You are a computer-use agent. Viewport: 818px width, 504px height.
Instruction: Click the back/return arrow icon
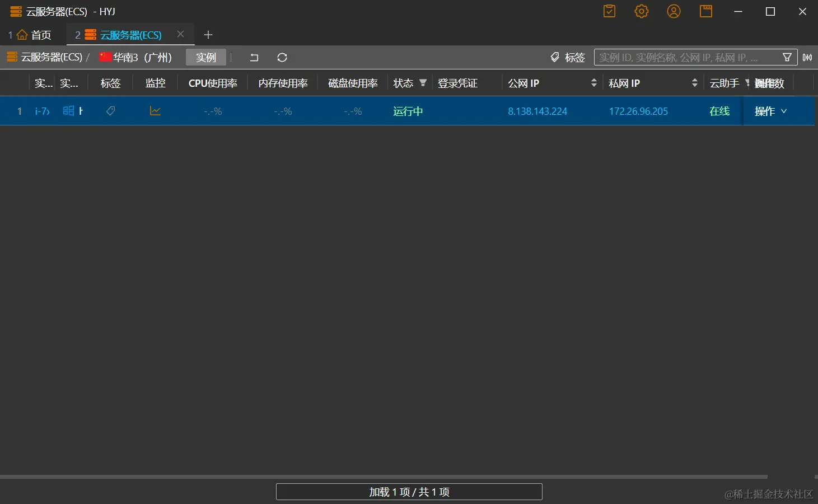coord(254,57)
